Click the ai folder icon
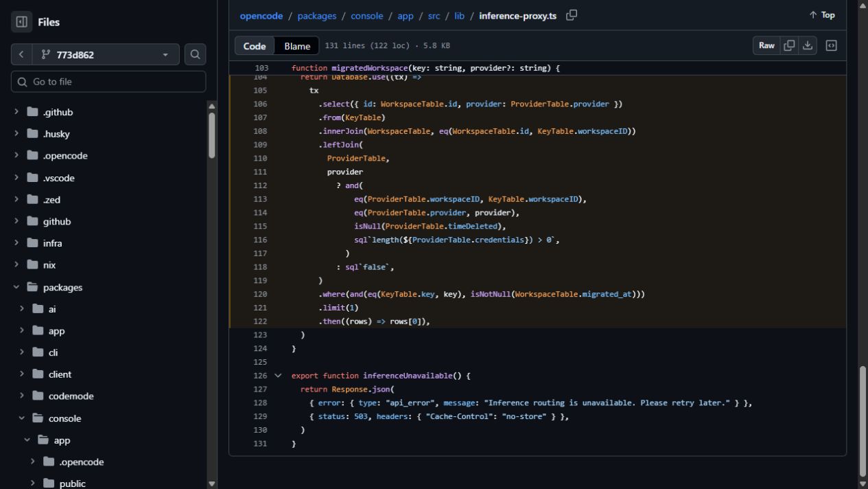The height and width of the screenshot is (489, 868). click(38, 309)
